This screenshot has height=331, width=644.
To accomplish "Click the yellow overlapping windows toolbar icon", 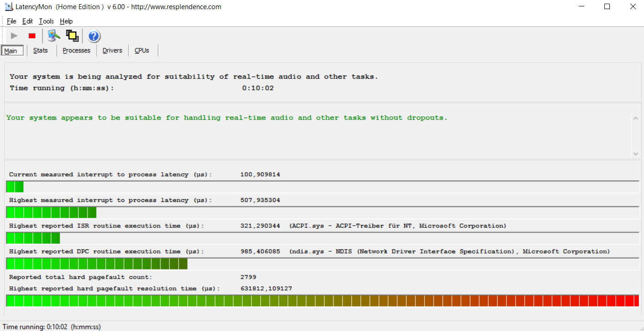I will pyautogui.click(x=72, y=36).
